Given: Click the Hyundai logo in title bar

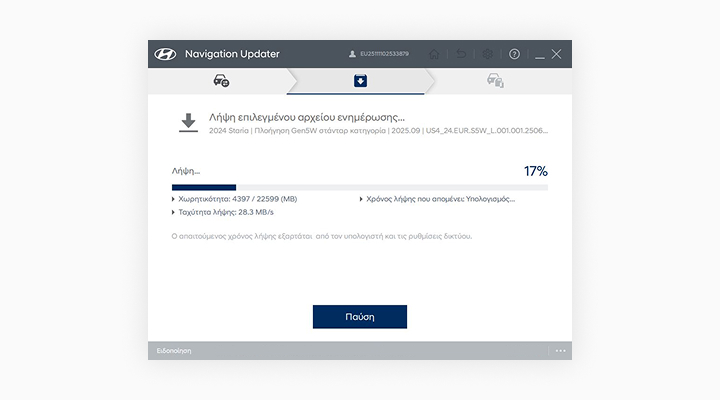Looking at the screenshot, I should [165, 54].
